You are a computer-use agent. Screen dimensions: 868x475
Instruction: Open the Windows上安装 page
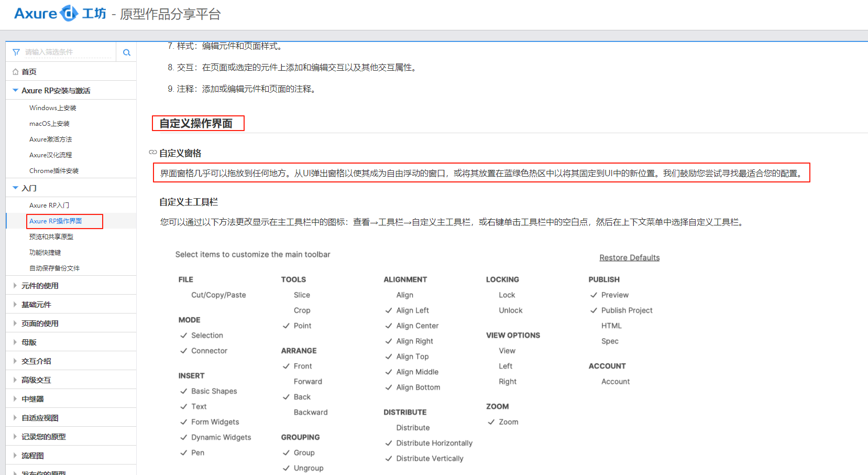pyautogui.click(x=53, y=108)
